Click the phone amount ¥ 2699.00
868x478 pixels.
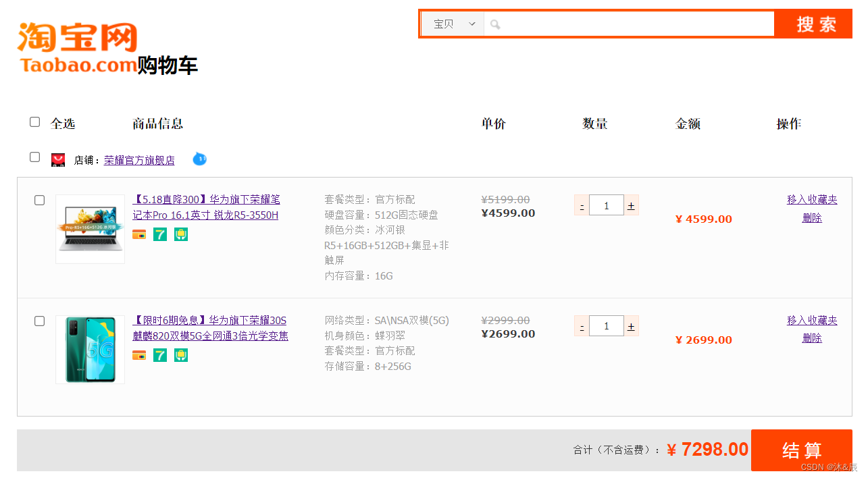(704, 340)
